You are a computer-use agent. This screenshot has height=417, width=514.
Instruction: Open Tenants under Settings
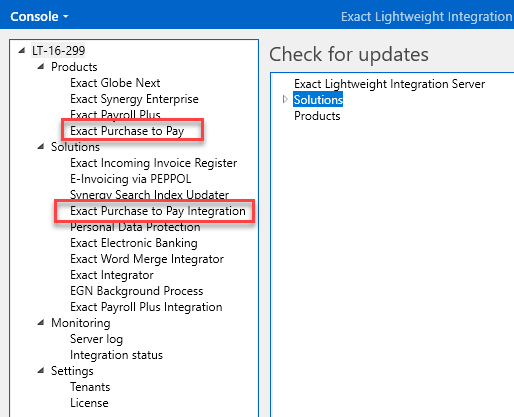click(90, 387)
